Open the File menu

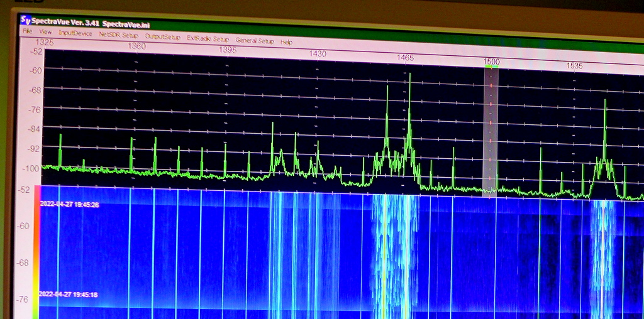click(x=27, y=31)
